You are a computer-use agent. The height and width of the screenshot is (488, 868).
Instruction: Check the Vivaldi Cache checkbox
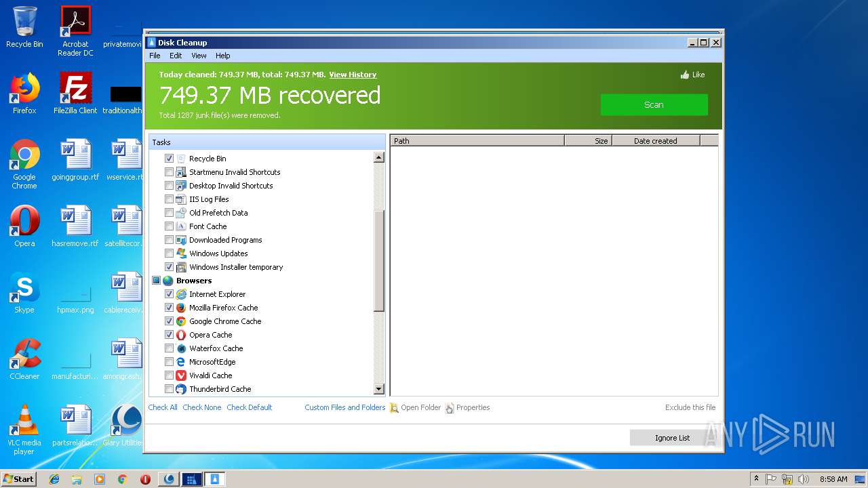point(170,375)
